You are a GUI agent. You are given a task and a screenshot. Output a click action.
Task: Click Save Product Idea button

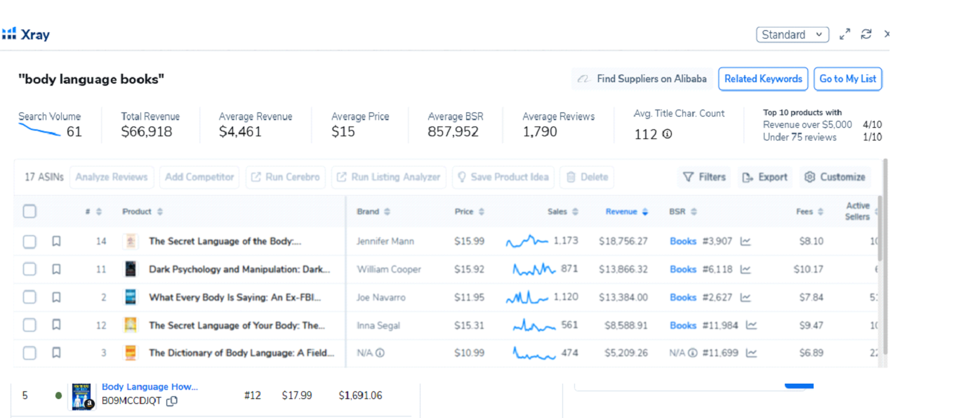pos(503,177)
